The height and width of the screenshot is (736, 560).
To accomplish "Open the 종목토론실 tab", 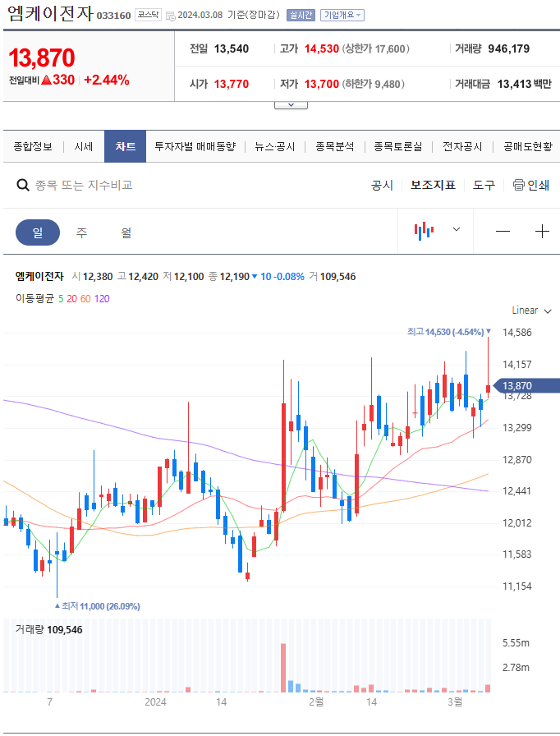I will click(x=397, y=146).
